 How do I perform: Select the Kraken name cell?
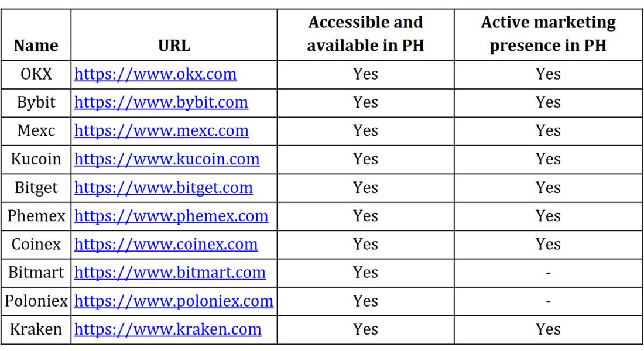point(36,329)
